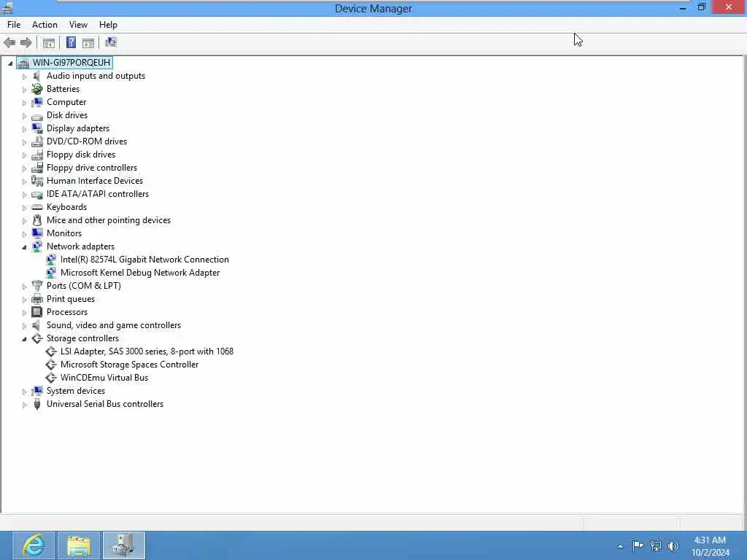Screen dimensions: 747x560
Task: Click the Keyboards category icon
Action: point(37,207)
